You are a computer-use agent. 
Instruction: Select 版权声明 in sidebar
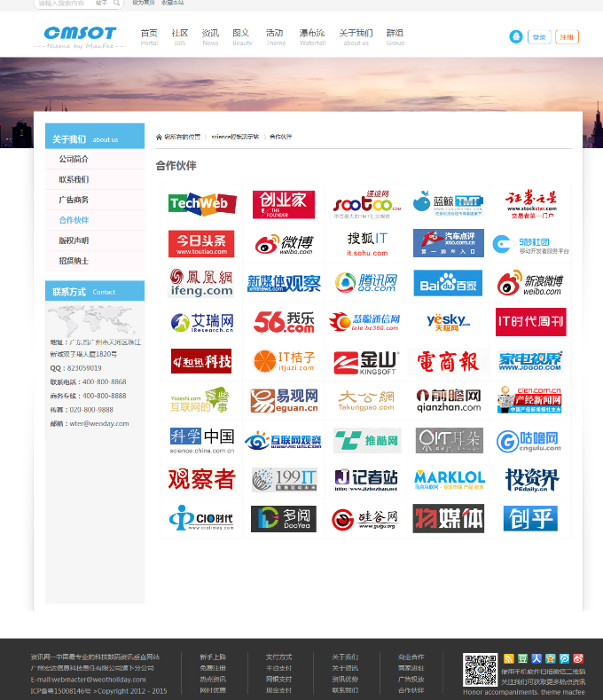click(x=95, y=240)
